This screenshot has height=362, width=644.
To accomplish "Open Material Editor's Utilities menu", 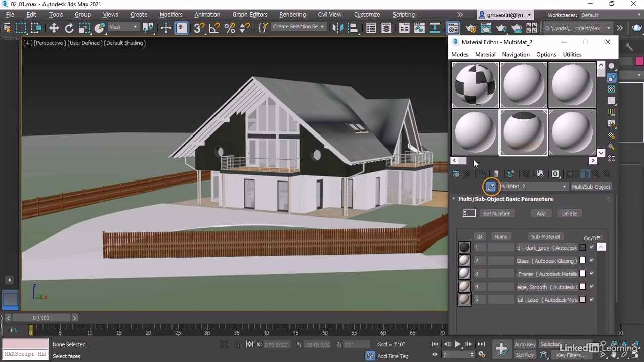I will click(x=572, y=54).
